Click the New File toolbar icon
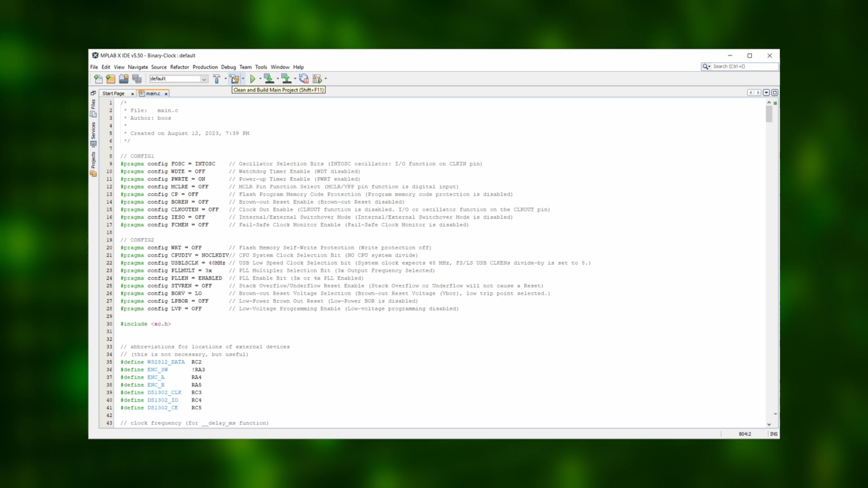 pyautogui.click(x=98, y=79)
